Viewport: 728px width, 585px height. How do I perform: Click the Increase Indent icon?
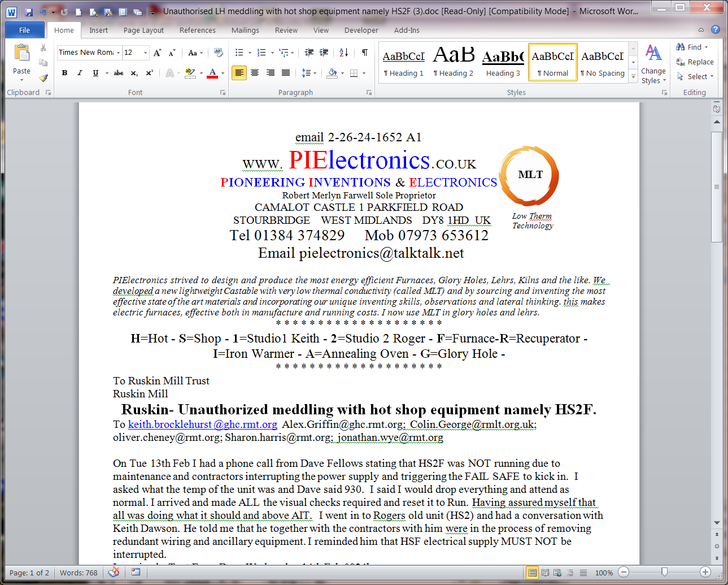[x=324, y=53]
